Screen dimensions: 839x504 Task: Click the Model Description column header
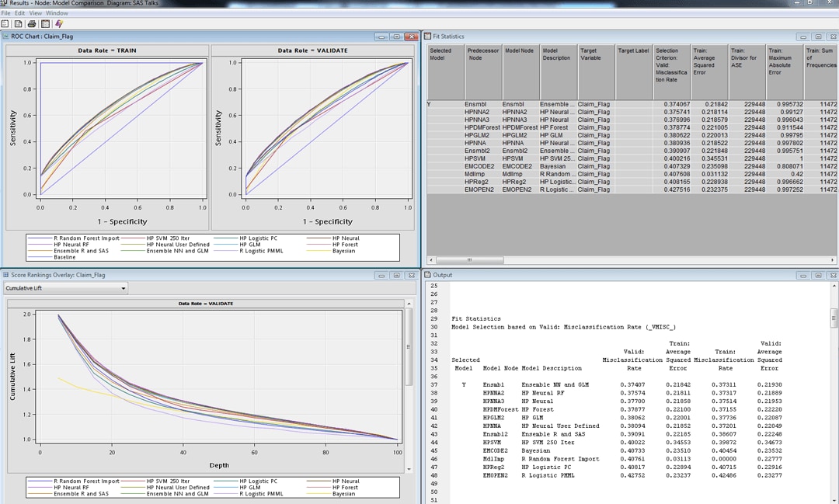tap(558, 72)
